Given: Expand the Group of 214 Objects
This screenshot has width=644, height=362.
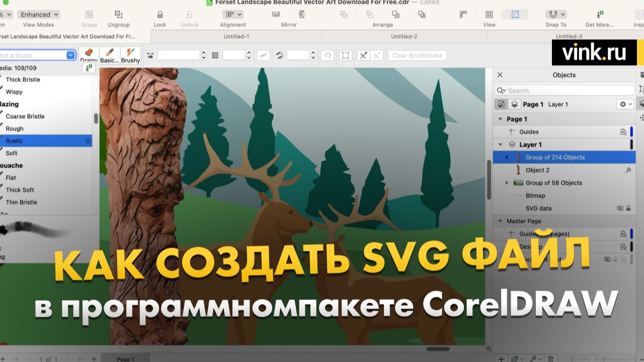Looking at the screenshot, I should (507, 157).
